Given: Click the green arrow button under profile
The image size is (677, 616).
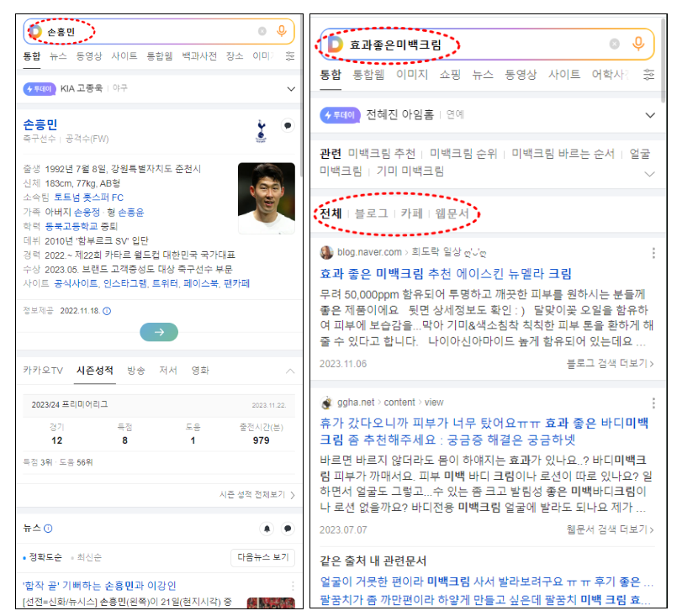Looking at the screenshot, I should [x=159, y=332].
